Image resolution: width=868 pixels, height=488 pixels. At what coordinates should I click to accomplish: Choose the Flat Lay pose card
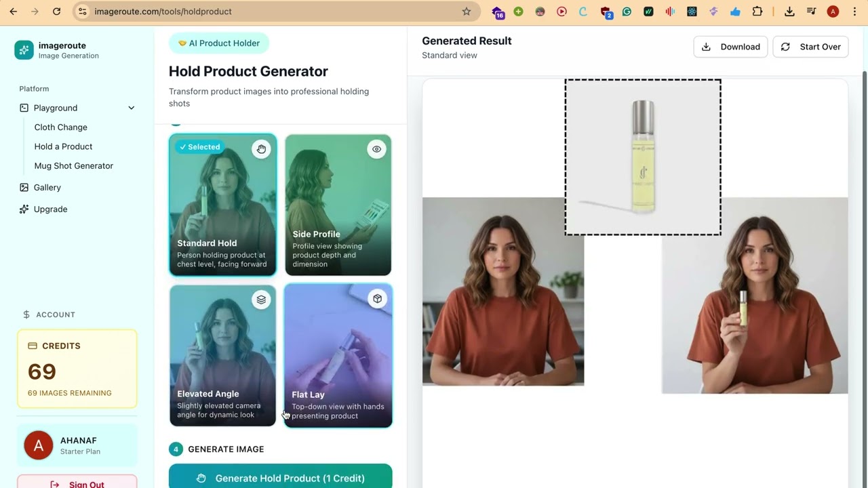pyautogui.click(x=338, y=356)
